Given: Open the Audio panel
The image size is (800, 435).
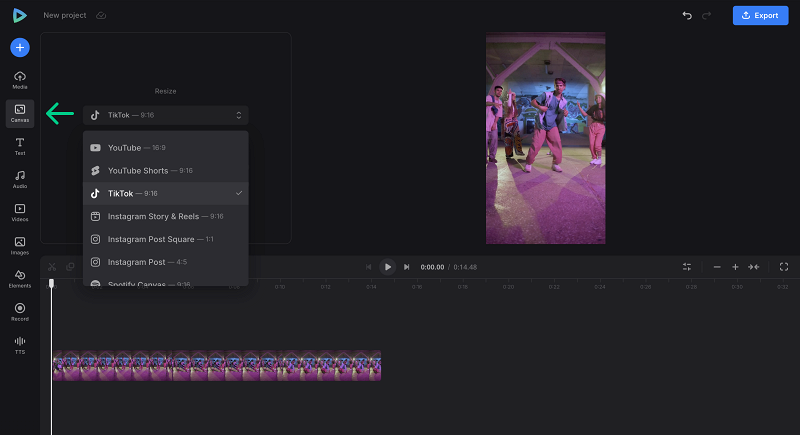Looking at the screenshot, I should pyautogui.click(x=20, y=180).
